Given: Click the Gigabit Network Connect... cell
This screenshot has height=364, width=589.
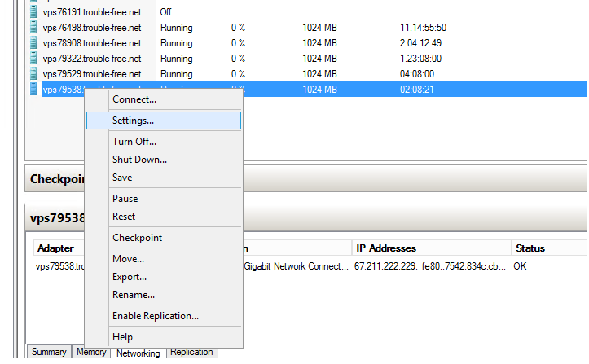Looking at the screenshot, I should click(296, 266).
